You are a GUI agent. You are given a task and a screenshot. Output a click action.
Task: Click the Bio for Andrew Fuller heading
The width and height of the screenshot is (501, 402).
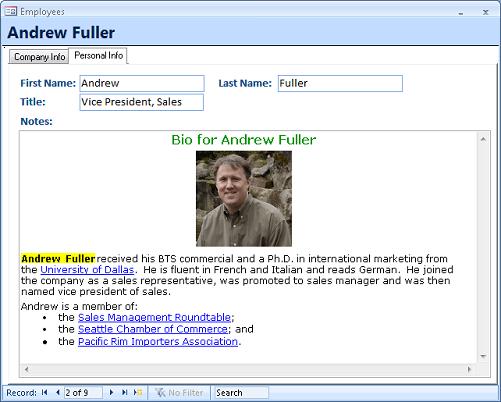click(x=244, y=140)
